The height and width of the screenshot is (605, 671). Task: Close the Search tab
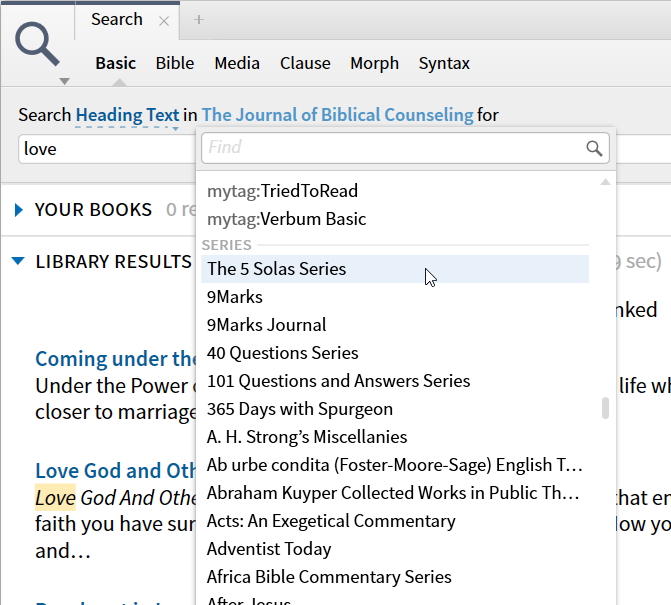[164, 21]
